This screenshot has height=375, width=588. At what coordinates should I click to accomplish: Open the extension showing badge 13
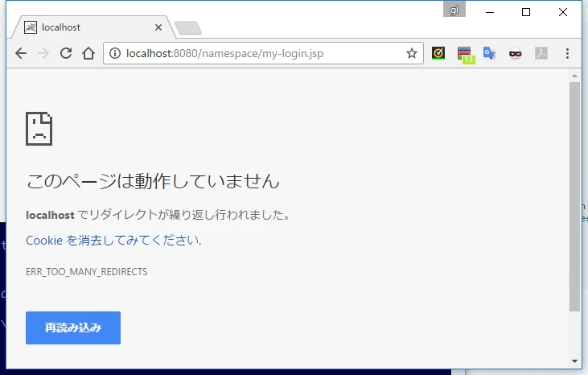click(x=466, y=55)
